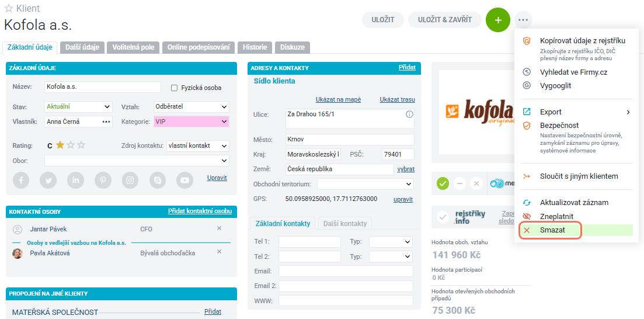Click the info icon in Ulice field

[409, 115]
